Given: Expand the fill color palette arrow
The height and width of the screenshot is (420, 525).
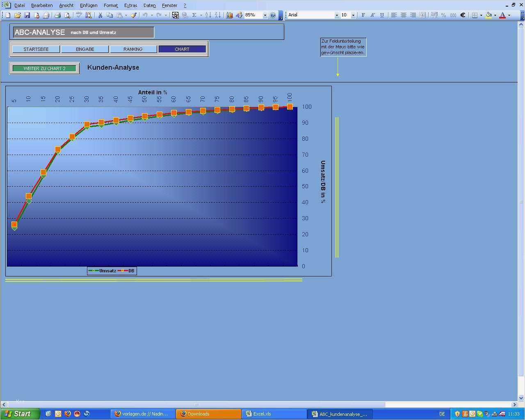Looking at the screenshot, I should (495, 15).
